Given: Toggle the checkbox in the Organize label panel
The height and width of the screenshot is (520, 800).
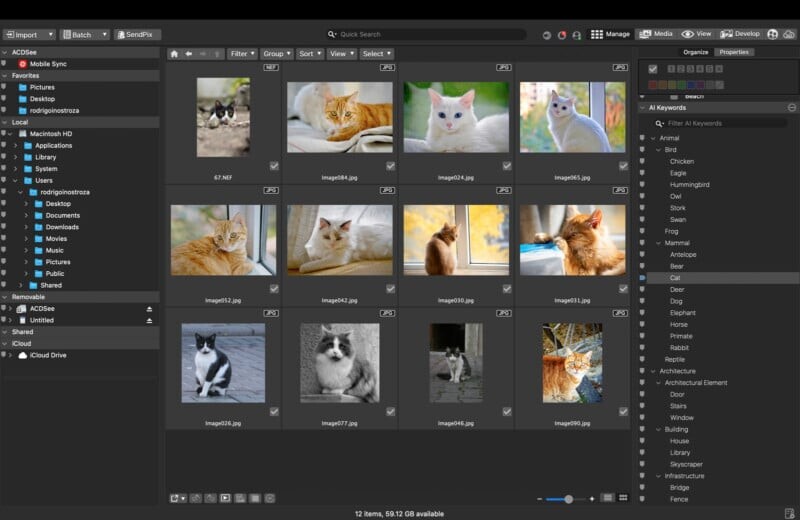Looking at the screenshot, I should [653, 69].
